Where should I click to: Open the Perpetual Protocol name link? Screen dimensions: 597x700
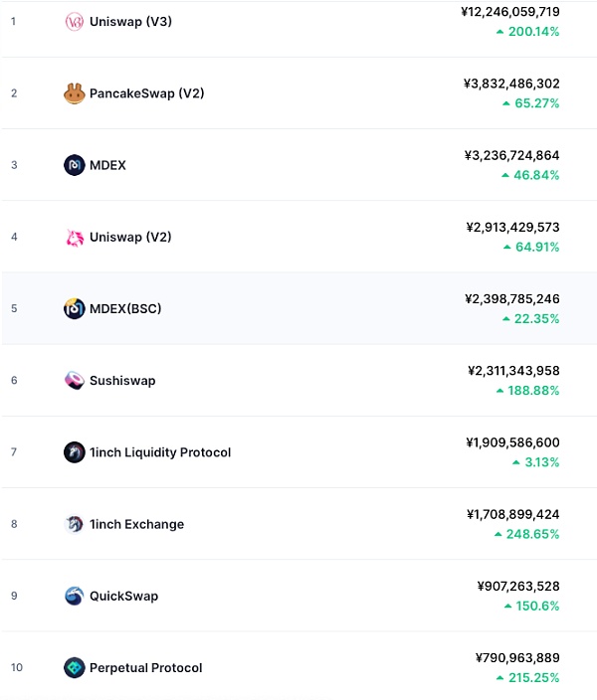145,668
